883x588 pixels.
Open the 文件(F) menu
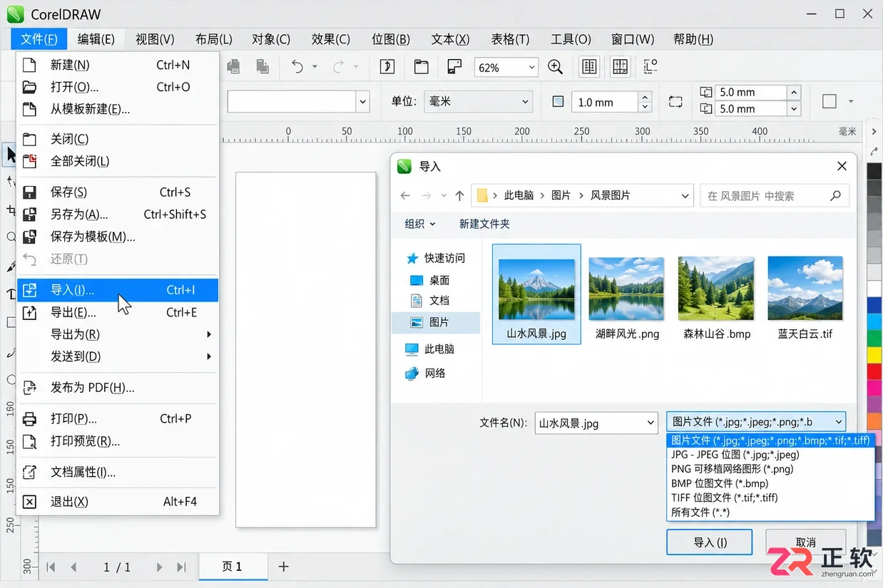(x=39, y=39)
